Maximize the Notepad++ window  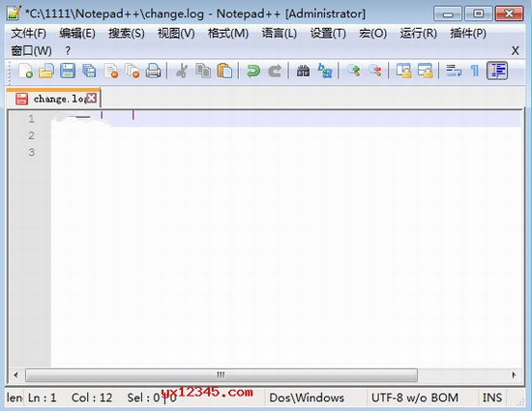(479, 14)
